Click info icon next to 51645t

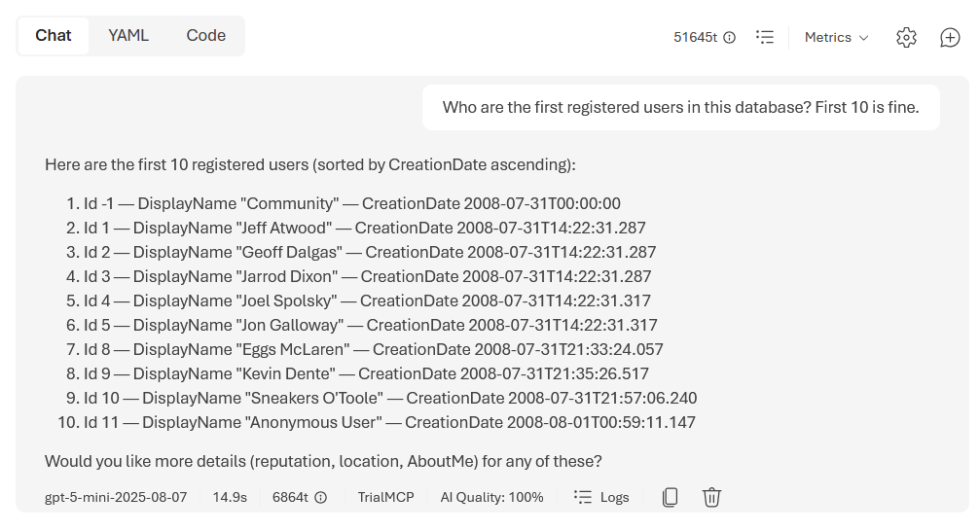(730, 38)
